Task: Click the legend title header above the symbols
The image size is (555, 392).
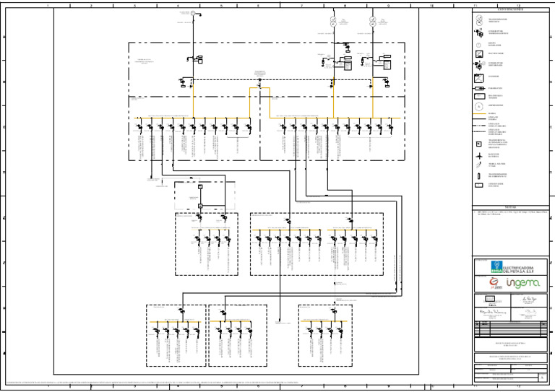Action: point(510,9)
